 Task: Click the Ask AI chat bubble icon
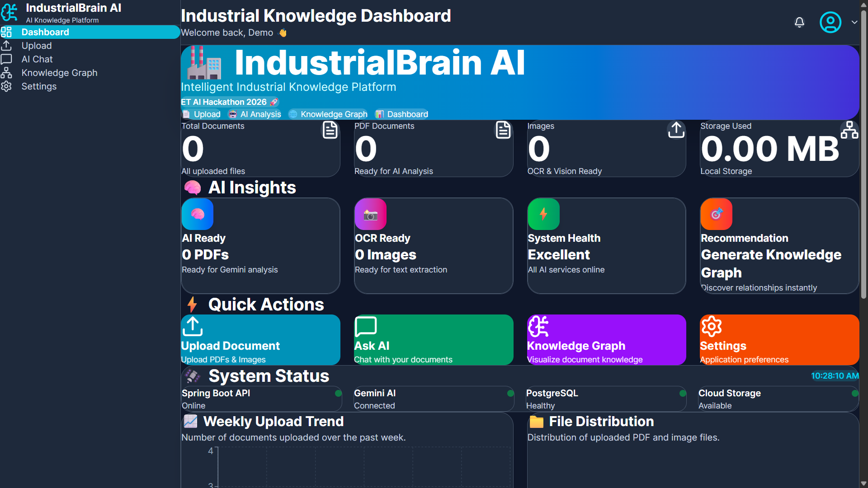click(366, 327)
